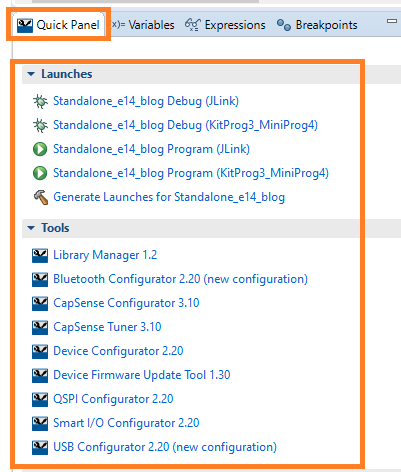This screenshot has height=472, width=401.
Task: Switch to the Variables tab
Action: [143, 25]
